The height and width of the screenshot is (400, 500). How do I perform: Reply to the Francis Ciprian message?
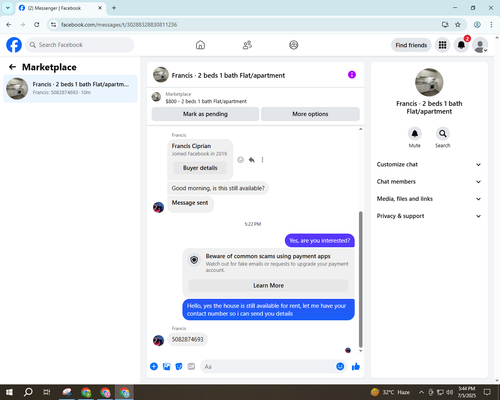coord(252,160)
